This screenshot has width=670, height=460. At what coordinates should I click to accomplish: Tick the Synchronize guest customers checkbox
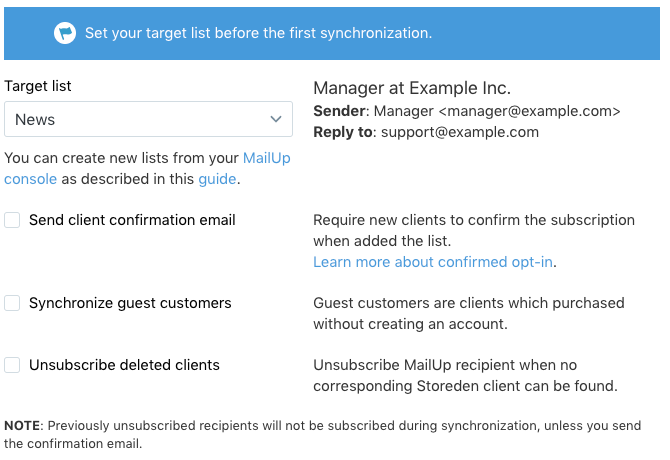click(12, 303)
